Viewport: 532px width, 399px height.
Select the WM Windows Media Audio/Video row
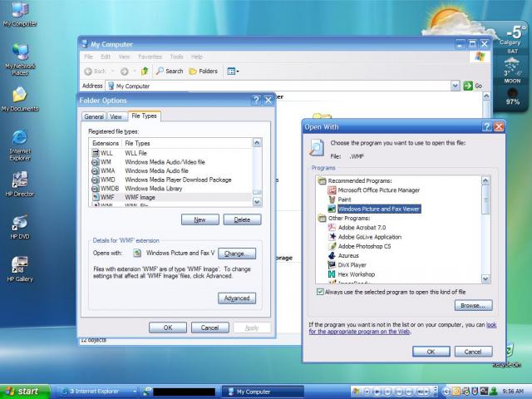pyautogui.click(x=171, y=162)
